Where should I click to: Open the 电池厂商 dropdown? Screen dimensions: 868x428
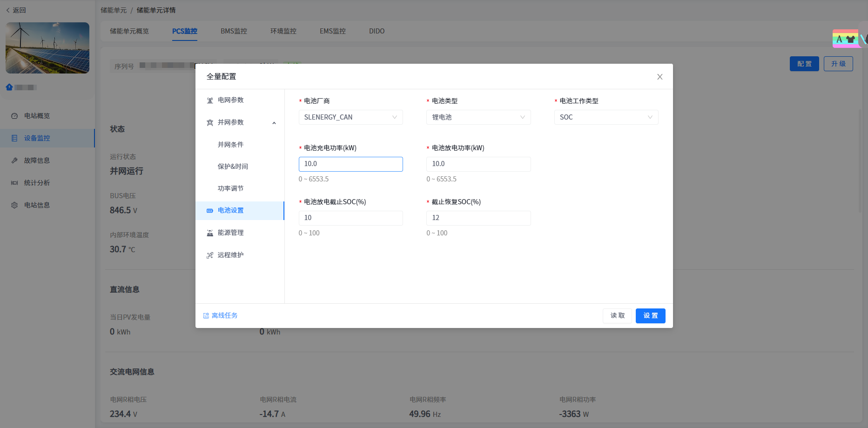click(350, 117)
